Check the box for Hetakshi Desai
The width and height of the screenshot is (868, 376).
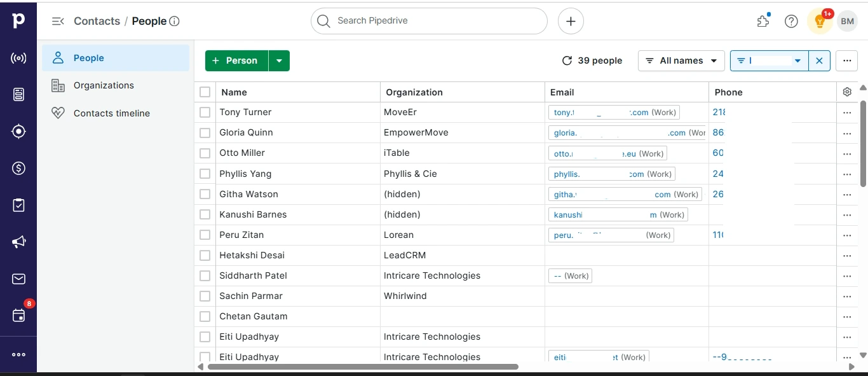pos(205,254)
